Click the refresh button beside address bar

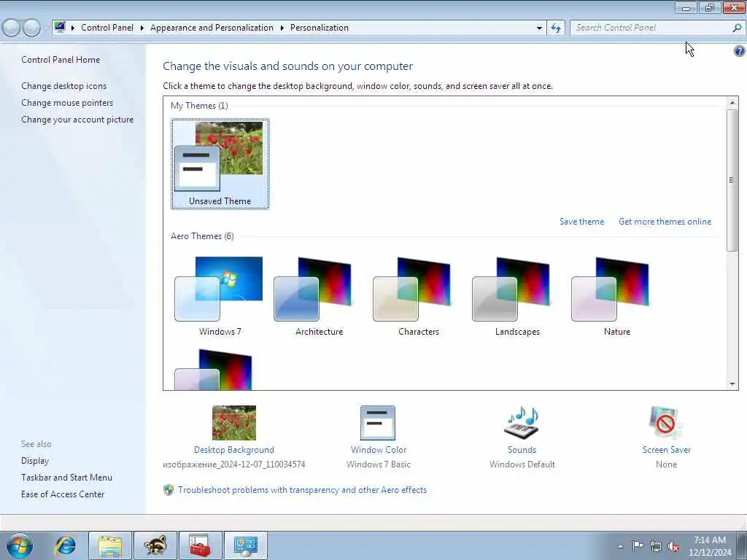point(555,28)
